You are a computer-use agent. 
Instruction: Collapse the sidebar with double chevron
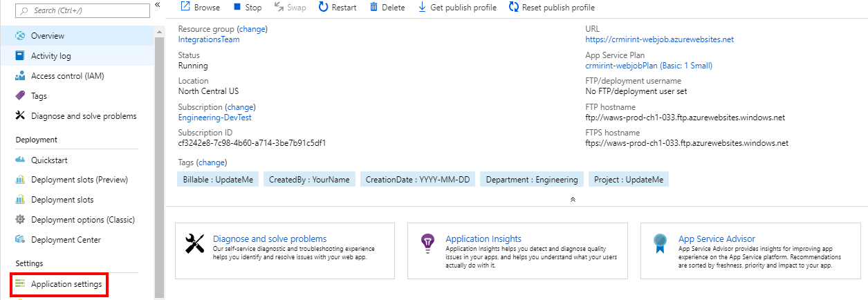coord(158,5)
